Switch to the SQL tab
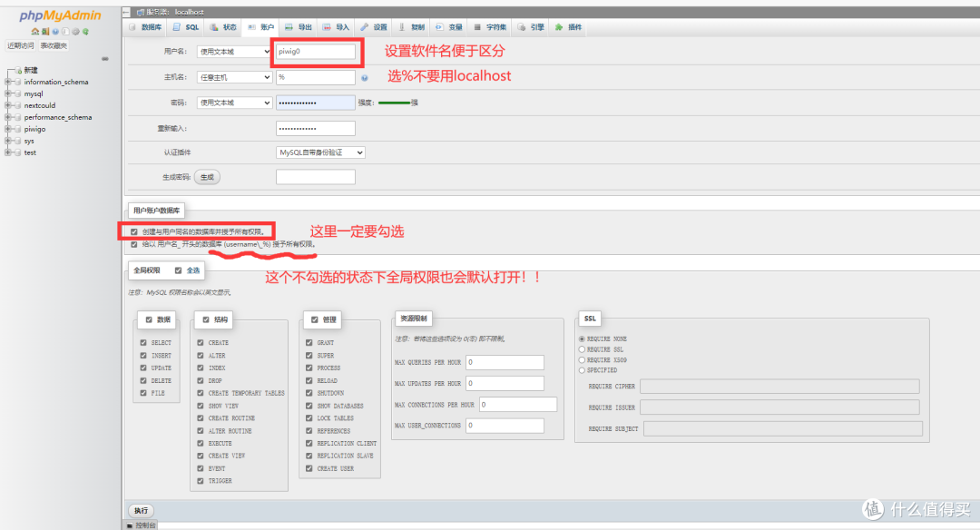Image resolution: width=980 pixels, height=530 pixels. click(x=186, y=27)
